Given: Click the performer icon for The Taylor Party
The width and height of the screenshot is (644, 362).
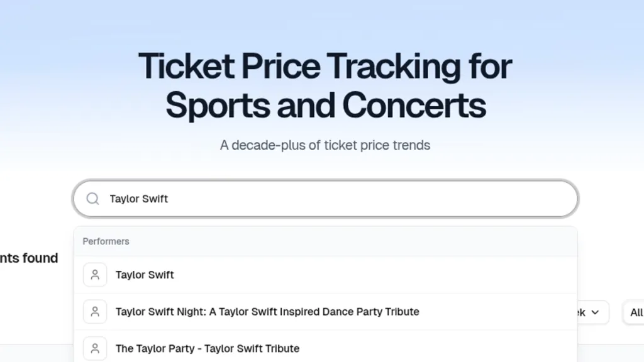Looking at the screenshot, I should [x=95, y=348].
